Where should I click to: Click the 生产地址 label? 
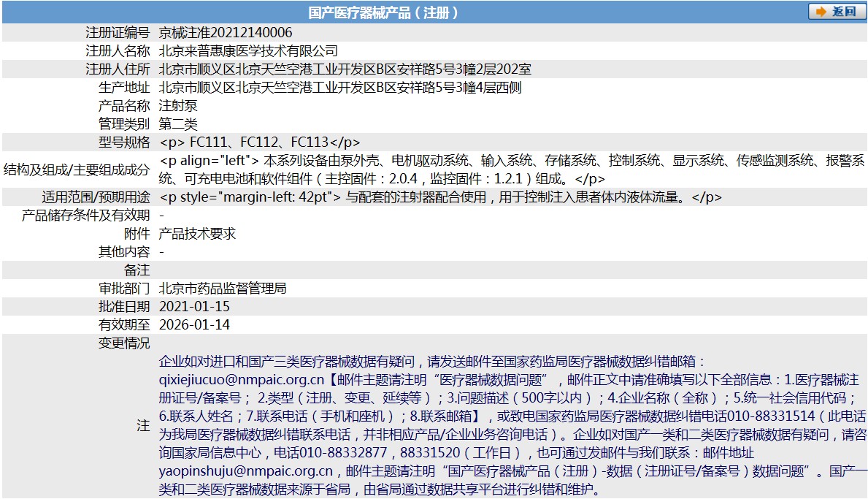[124, 88]
